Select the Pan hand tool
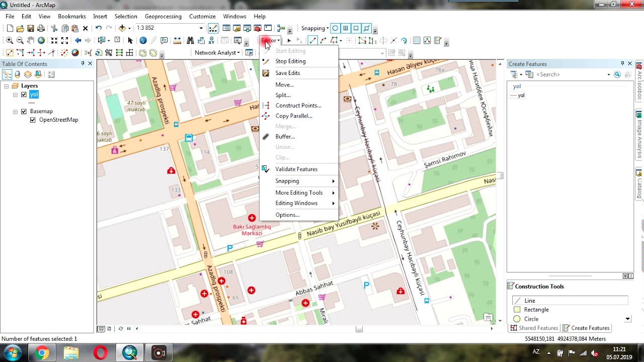Viewport: 644px width, 362px height. point(31,40)
